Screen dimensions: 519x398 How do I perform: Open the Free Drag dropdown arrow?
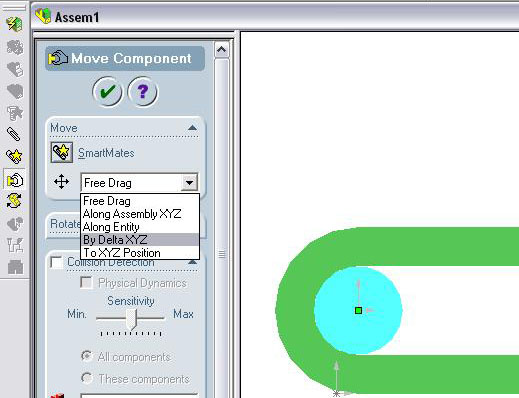[x=189, y=183]
